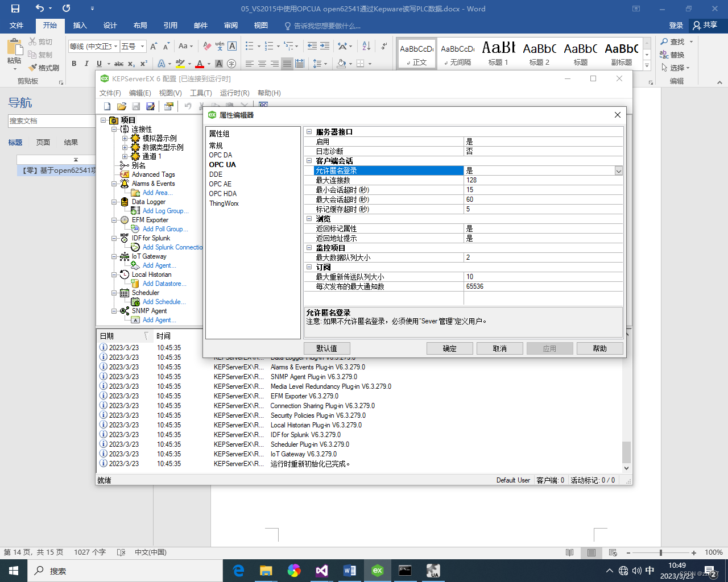Apply subscript formatting in Word
728x582 pixels.
131,64
